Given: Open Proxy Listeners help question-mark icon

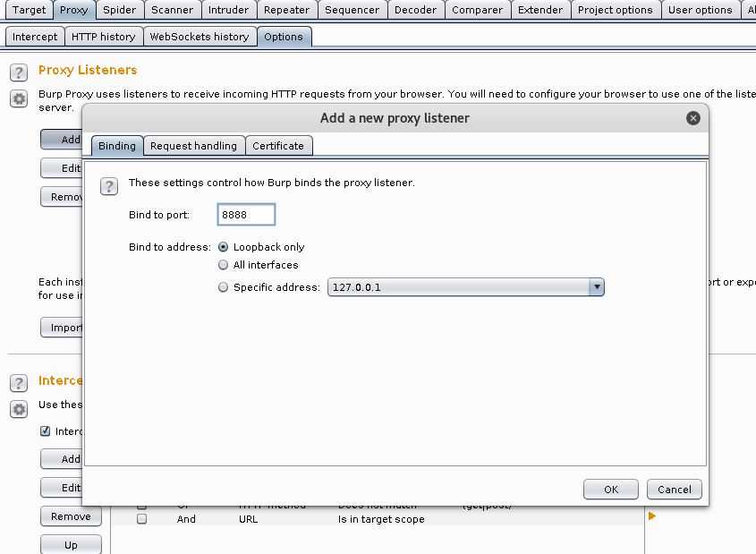Looking at the screenshot, I should tap(18, 72).
